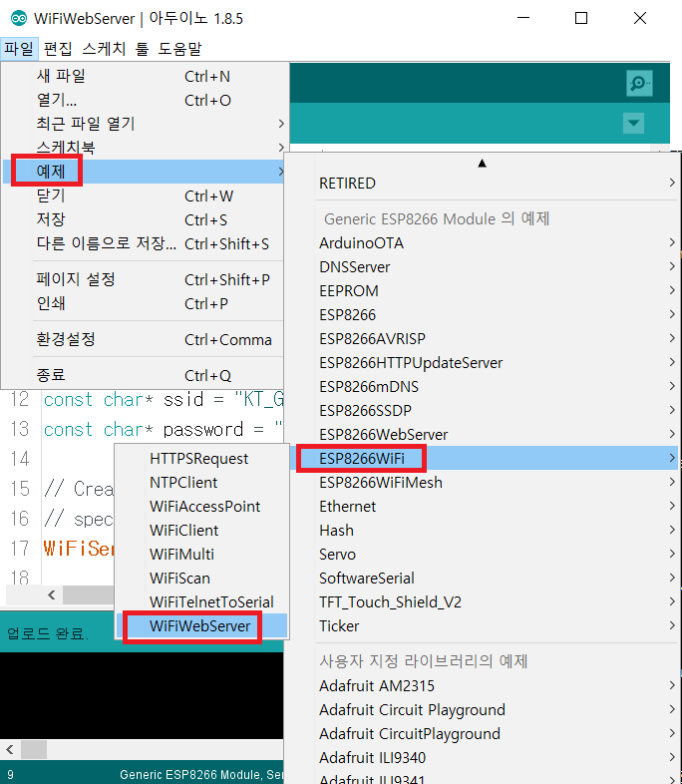
Task: Open the 도움말 menu
Action: (x=179, y=49)
